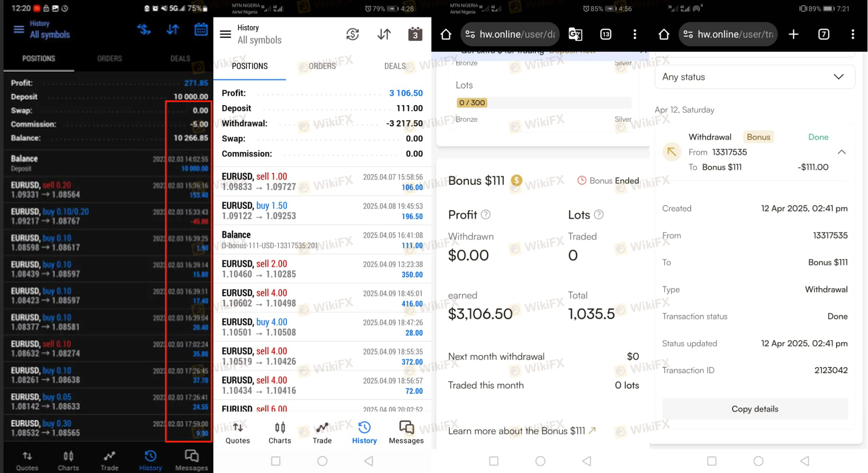Switch to the ORDERS tab in light History
868x473 pixels.
tap(322, 66)
